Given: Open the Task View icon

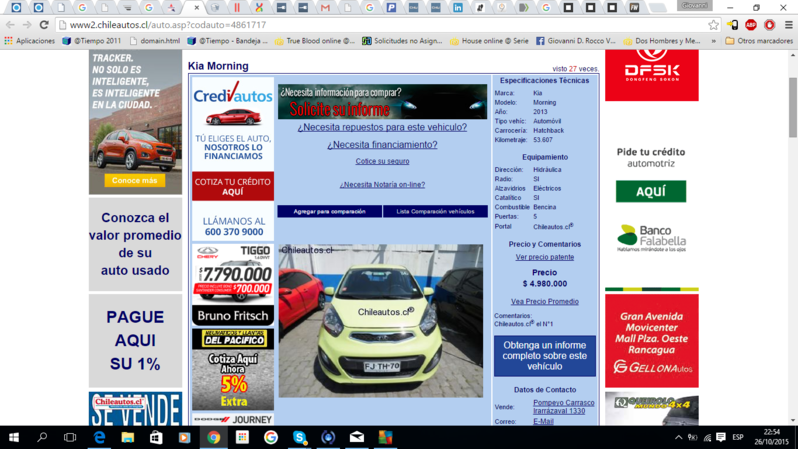Looking at the screenshot, I should [70, 437].
